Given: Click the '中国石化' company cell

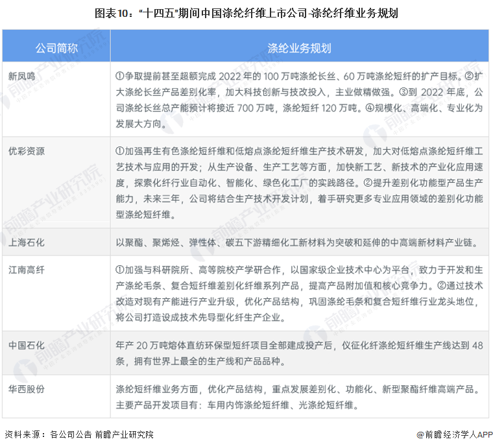Looking at the screenshot, I should pyautogui.click(x=56, y=353).
